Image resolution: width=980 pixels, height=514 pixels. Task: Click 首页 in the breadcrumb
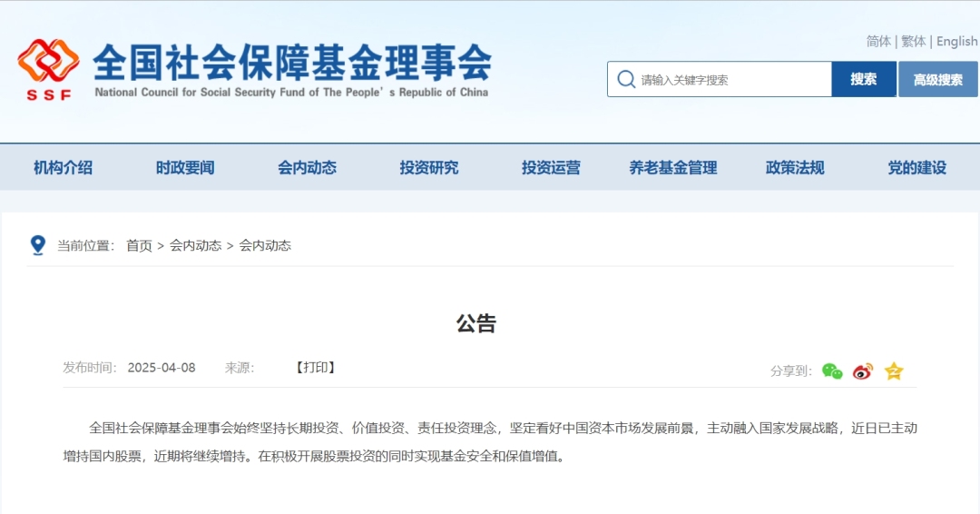coord(139,245)
